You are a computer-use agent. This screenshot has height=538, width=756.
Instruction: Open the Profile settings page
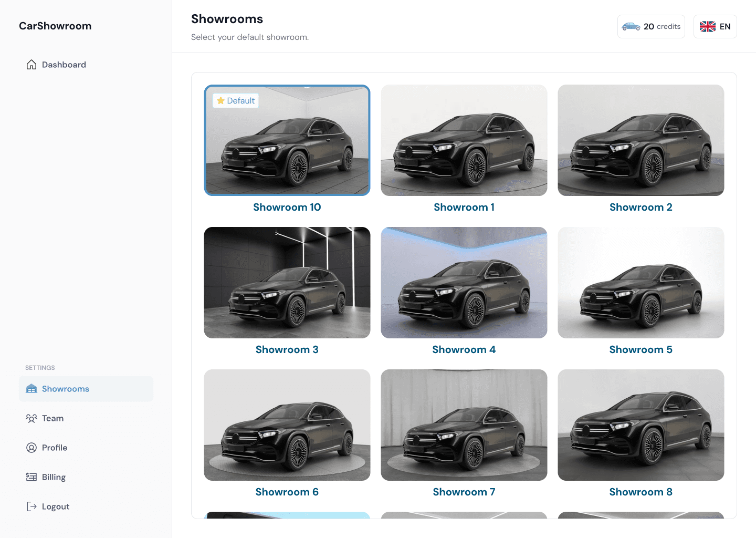pos(86,448)
